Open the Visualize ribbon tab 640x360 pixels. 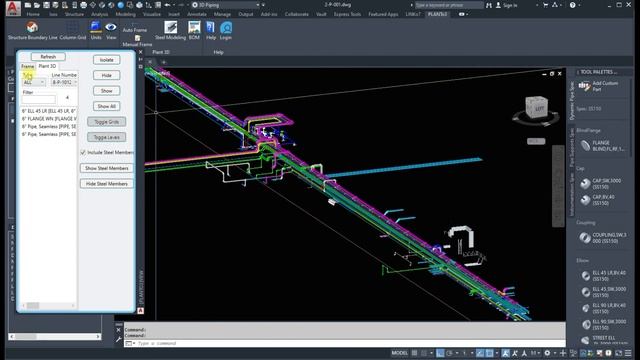coord(152,14)
